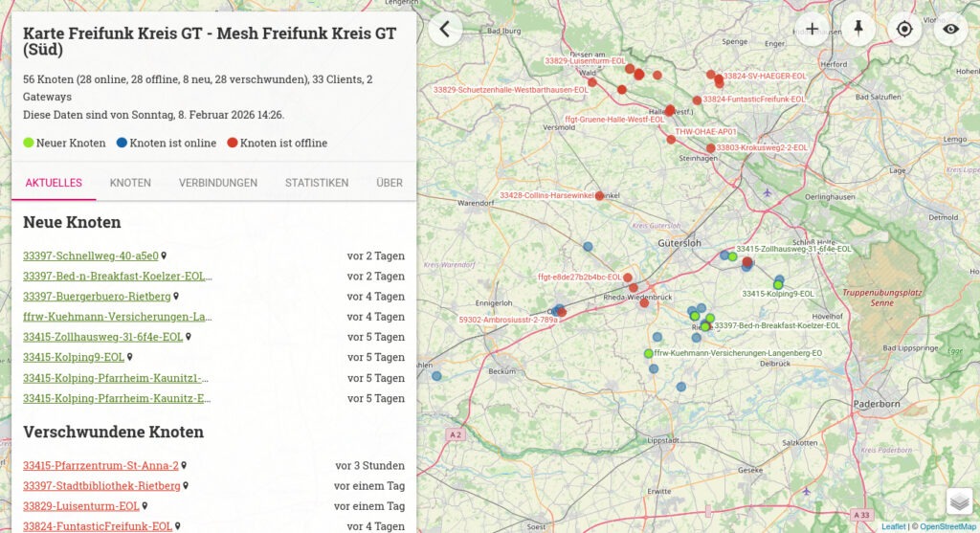The height and width of the screenshot is (533, 980).
Task: Toggle the eye visibility button
Action: 949,29
